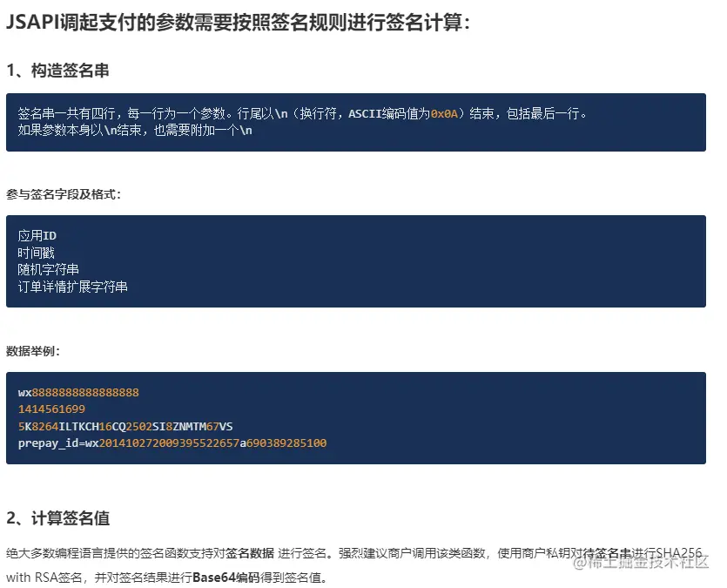Click the timestamp value 1414561699
Screen dimensions: 727x588
[x=51, y=409]
